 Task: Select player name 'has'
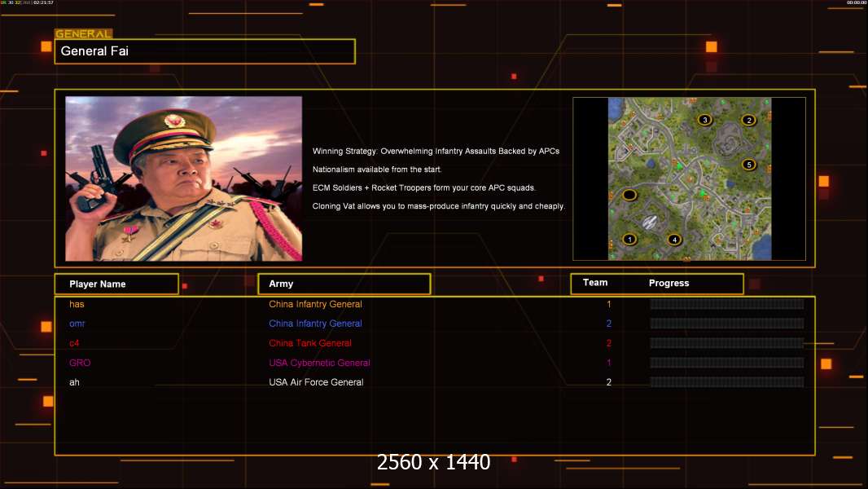pyautogui.click(x=77, y=304)
